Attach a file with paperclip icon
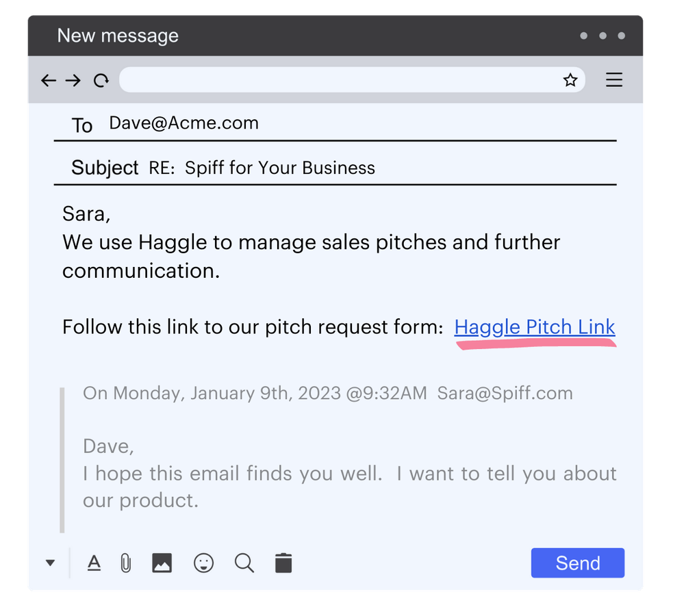The width and height of the screenshot is (673, 616). coord(125,563)
